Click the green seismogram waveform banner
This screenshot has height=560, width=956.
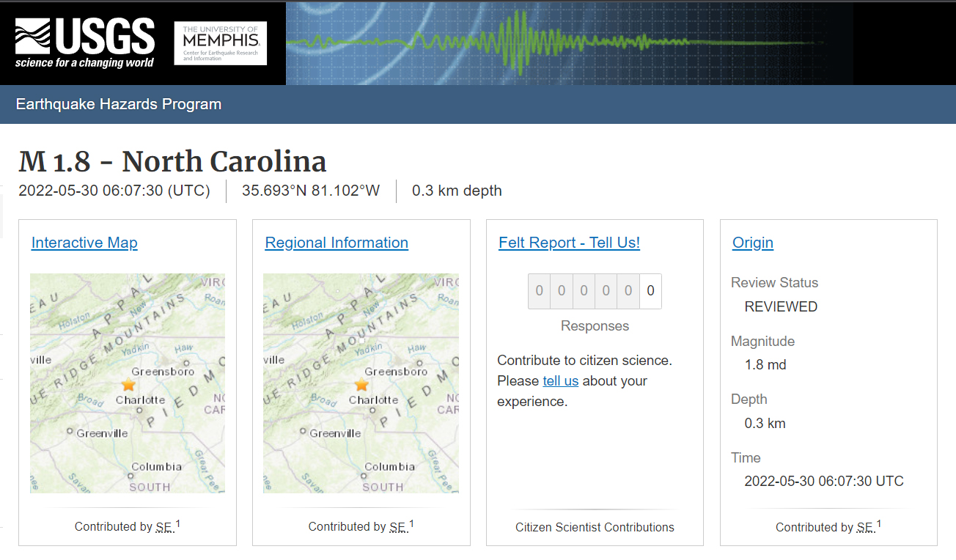pyautogui.click(x=550, y=43)
